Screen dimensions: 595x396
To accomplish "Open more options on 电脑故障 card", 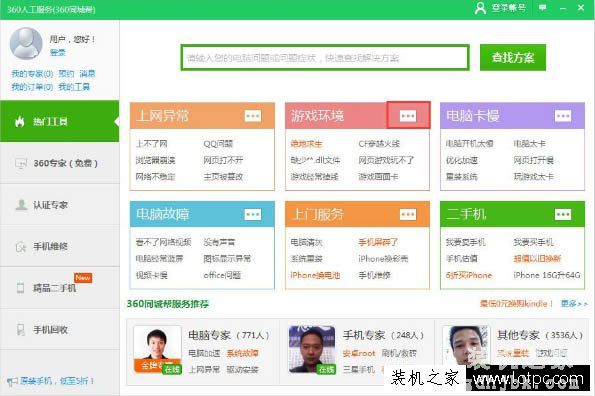I will [253, 214].
